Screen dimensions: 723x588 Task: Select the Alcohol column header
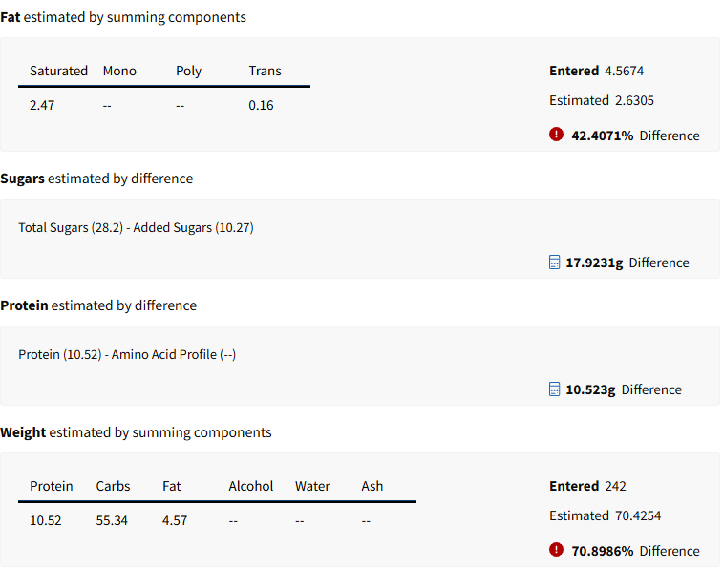click(251, 486)
